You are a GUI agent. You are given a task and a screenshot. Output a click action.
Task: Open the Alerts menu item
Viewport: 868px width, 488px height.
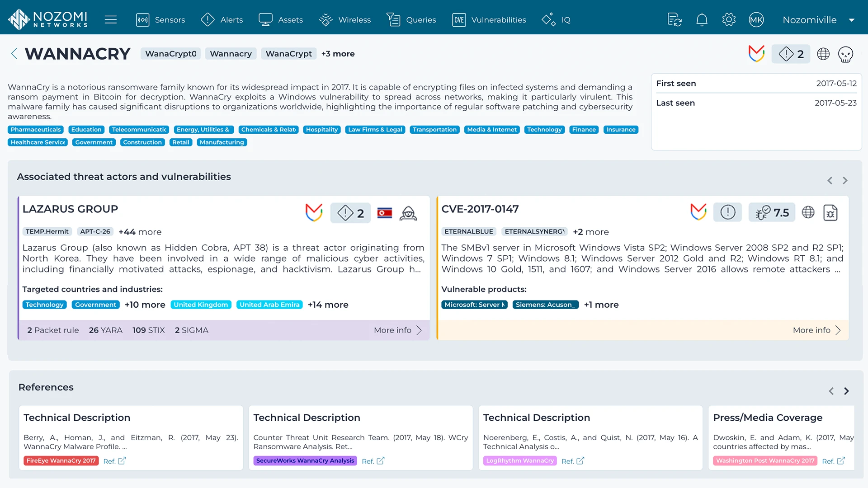coord(222,20)
